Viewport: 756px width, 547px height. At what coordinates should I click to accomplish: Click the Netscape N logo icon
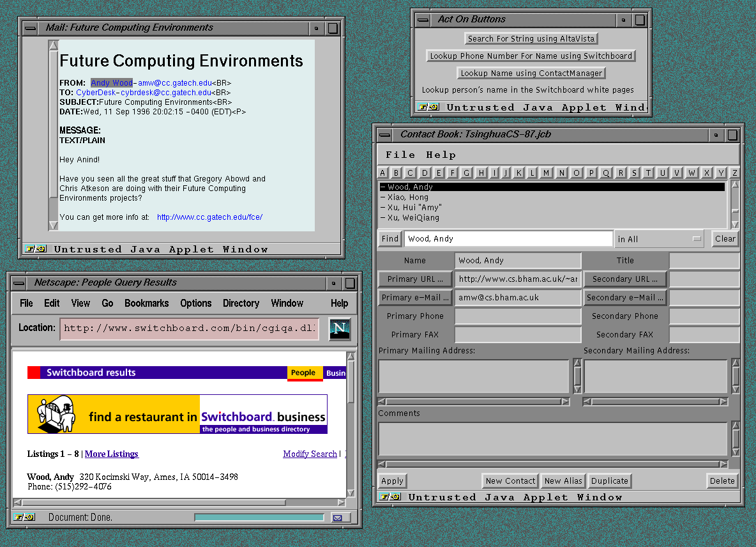tap(340, 328)
